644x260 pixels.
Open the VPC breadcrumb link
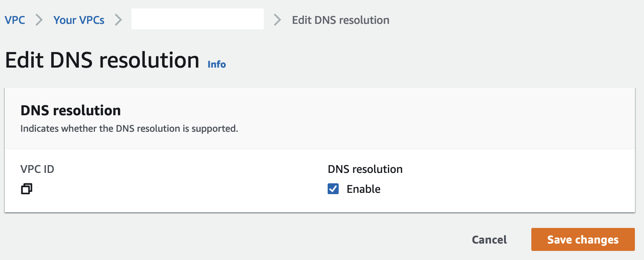pos(15,19)
